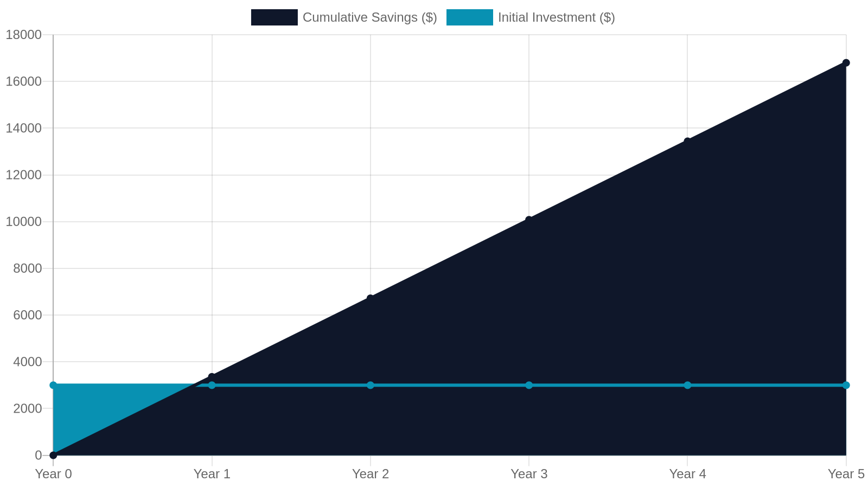The height and width of the screenshot is (488, 868).
Task: Click the Initial Investment point at Year 4
Action: tap(687, 385)
